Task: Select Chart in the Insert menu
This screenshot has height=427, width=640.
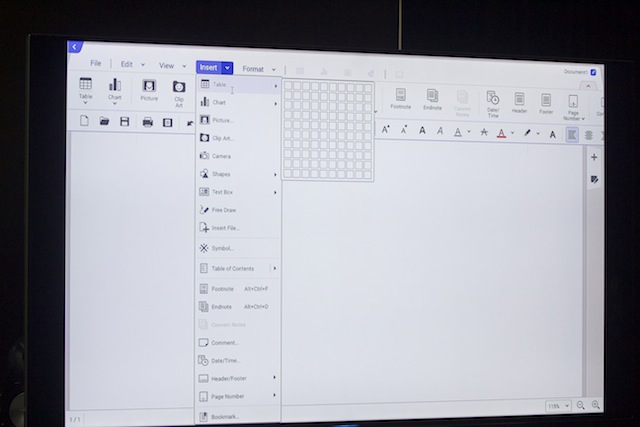Action: [239, 102]
